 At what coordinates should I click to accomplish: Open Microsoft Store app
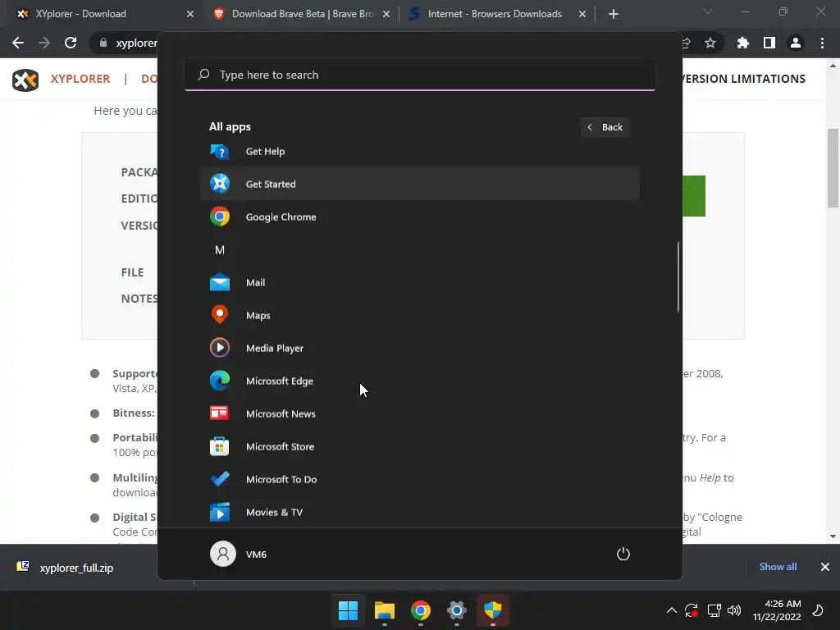[419, 446]
